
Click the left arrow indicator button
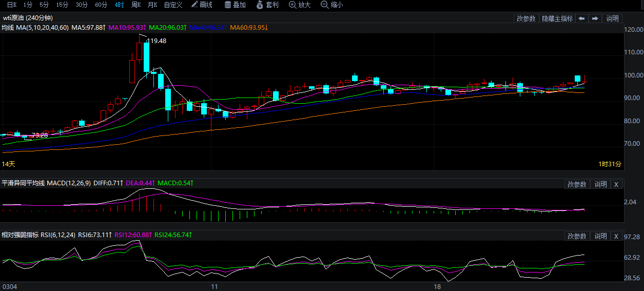point(581,18)
